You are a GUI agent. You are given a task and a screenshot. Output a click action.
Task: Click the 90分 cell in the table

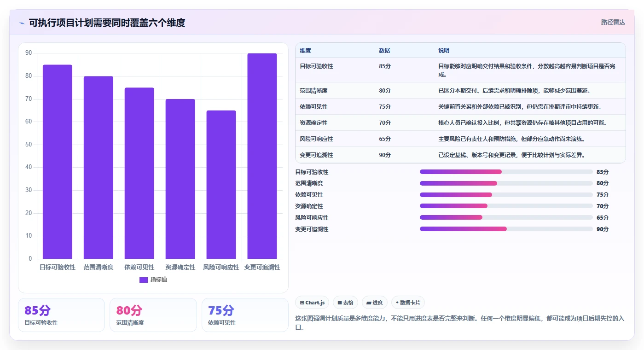(385, 155)
